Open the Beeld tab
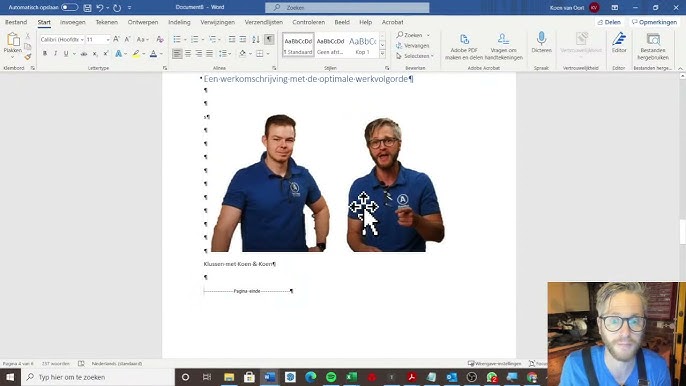Image resolution: width=686 pixels, height=386 pixels. (x=342, y=22)
